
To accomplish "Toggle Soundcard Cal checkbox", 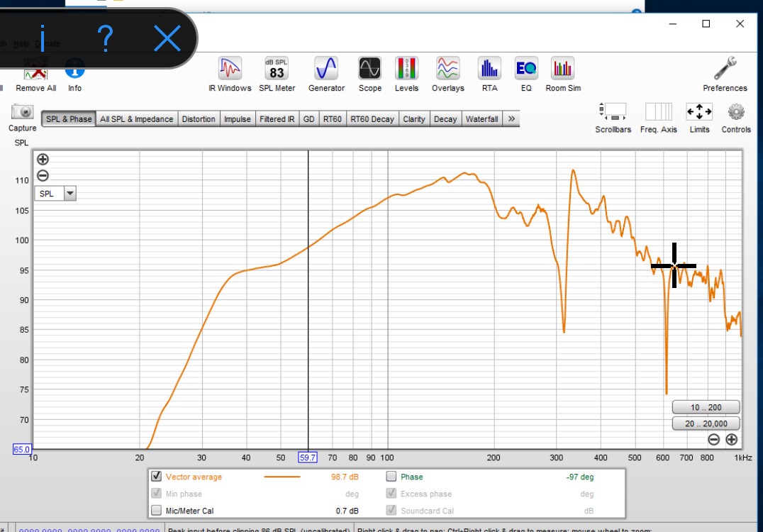I will tap(391, 510).
